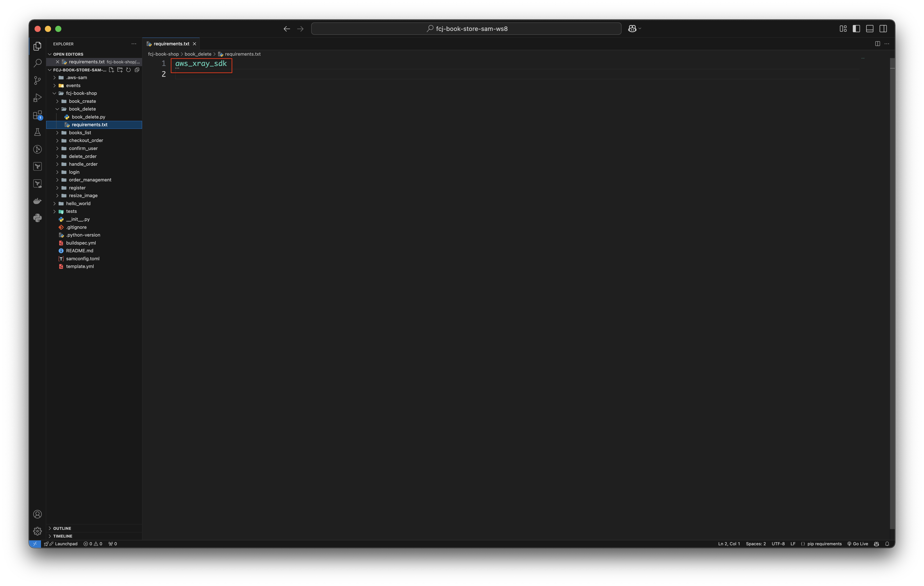Screen dimensions: 924x586
Task: Refresh the explorer file tree
Action: pos(128,70)
